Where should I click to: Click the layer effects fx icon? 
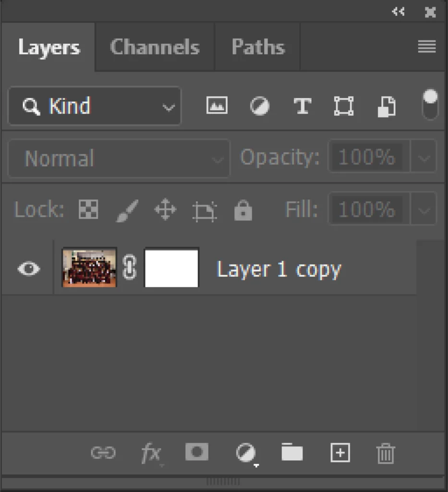[151, 452]
